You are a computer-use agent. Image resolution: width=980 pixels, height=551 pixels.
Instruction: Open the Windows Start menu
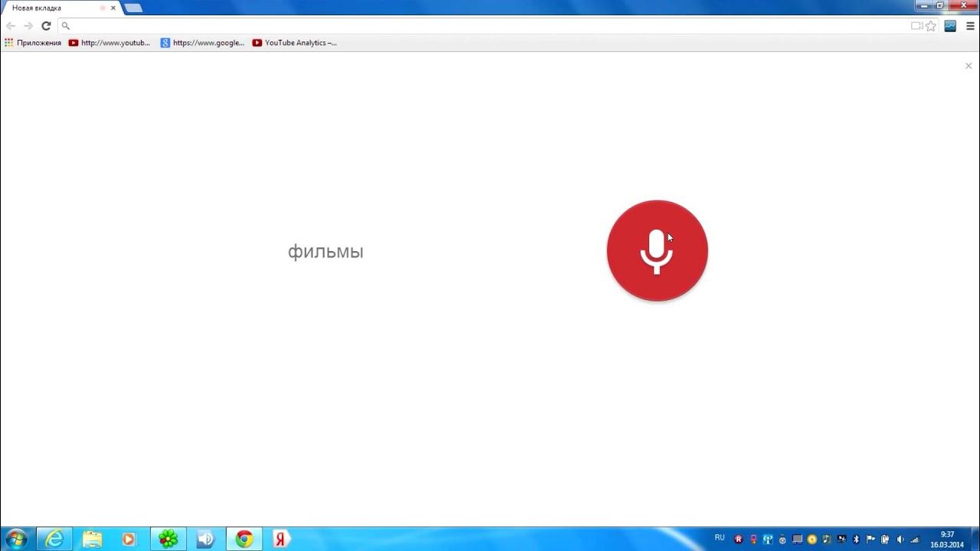point(15,539)
